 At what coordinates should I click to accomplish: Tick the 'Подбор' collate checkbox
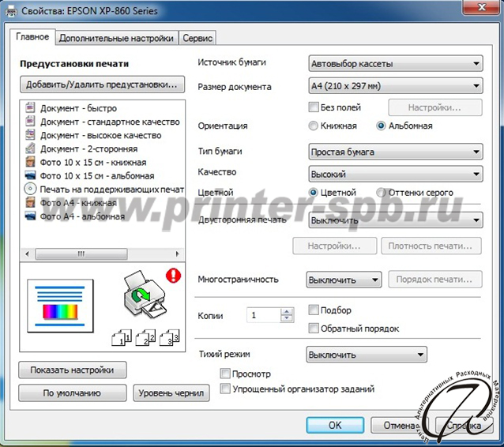[314, 310]
